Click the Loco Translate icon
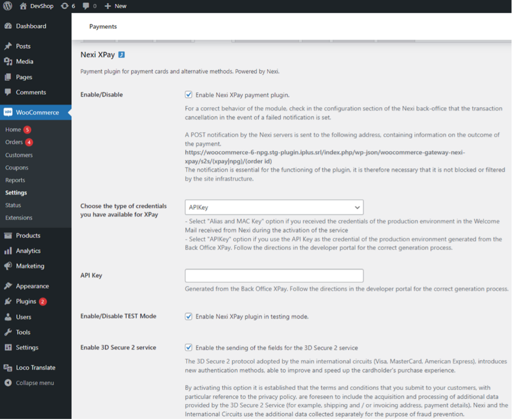The height and width of the screenshot is (420, 514). tap(8, 367)
